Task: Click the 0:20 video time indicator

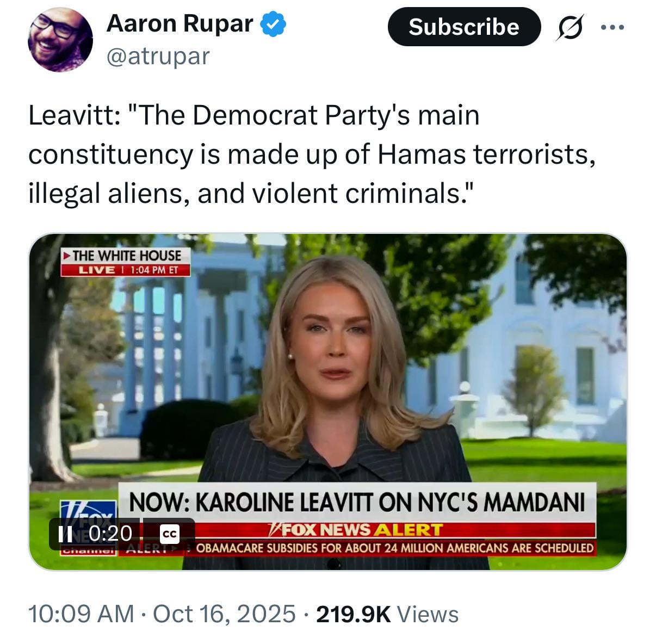Action: (x=110, y=533)
